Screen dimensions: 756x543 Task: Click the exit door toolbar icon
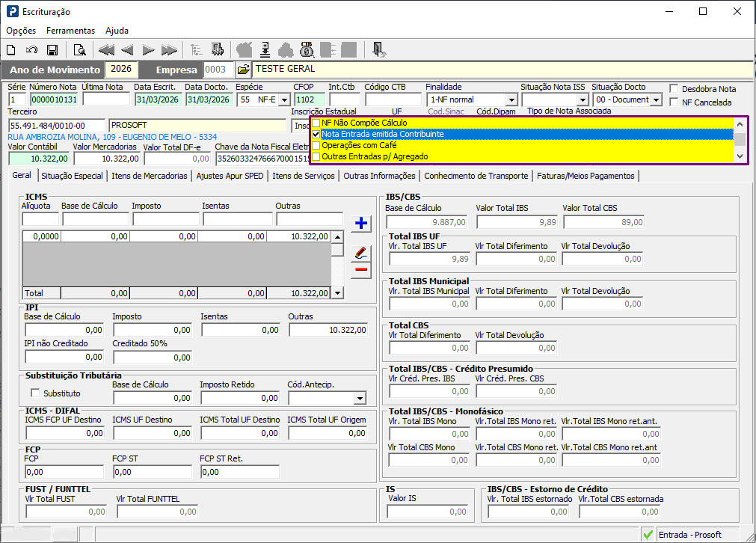tap(378, 49)
